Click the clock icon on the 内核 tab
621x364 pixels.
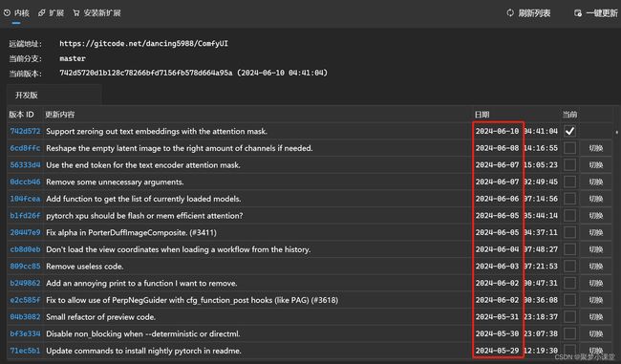7,12
